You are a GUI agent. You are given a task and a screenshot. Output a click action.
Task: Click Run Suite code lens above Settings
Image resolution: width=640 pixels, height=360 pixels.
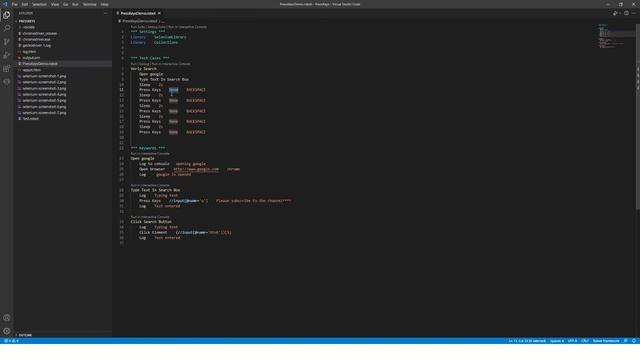138,27
